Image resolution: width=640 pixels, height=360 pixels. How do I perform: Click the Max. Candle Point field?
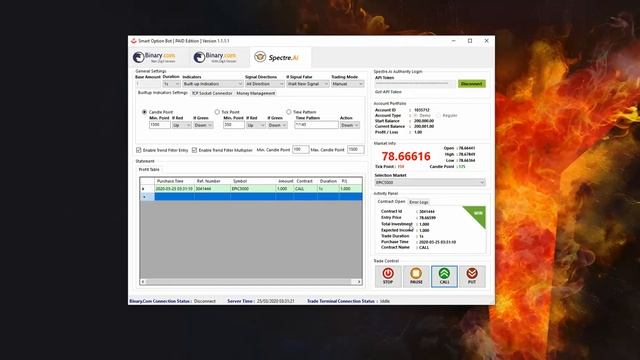(x=356, y=150)
